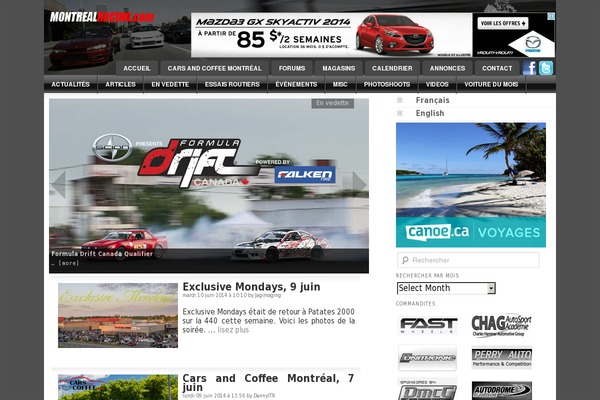Select the Actualités category tab
Viewport: 600px width, 400px height.
(71, 84)
